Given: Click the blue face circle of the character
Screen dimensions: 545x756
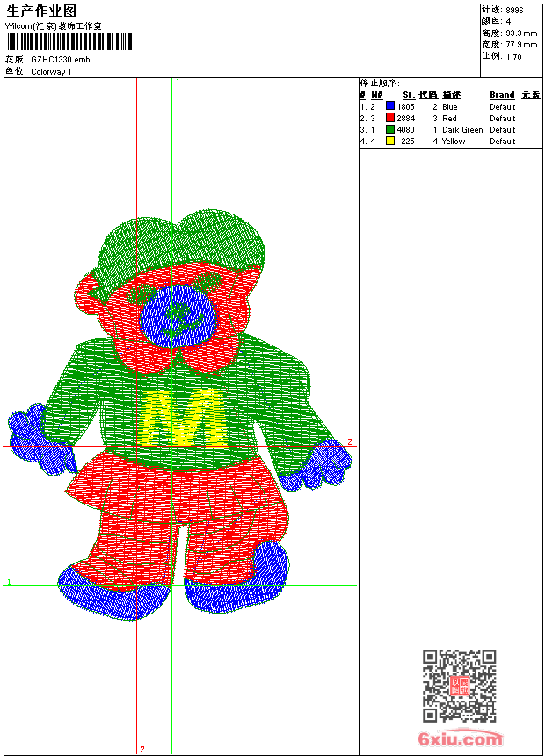Looking at the screenshot, I should click(x=178, y=316).
